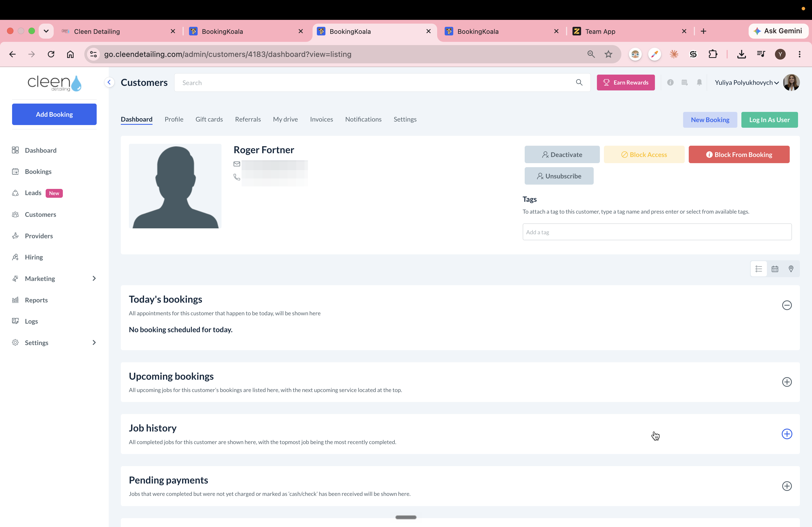Open the customer Settings tab
The width and height of the screenshot is (812, 527).
click(x=405, y=119)
